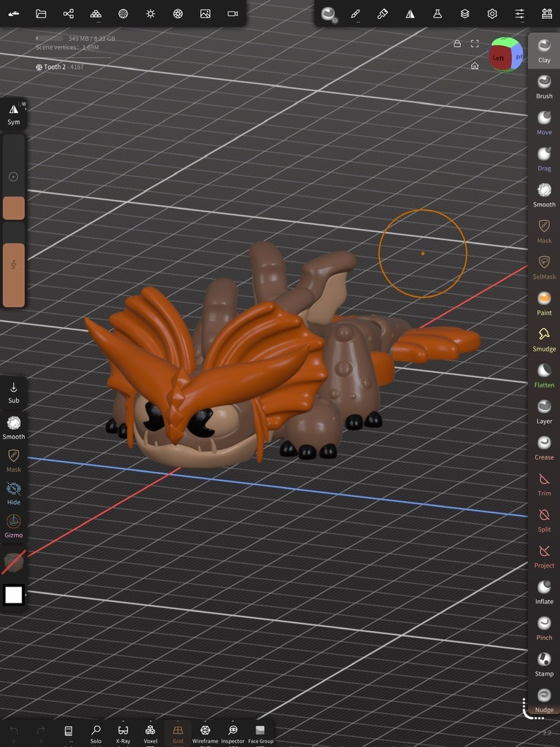560x747 pixels.
Task: Select the Smooth tool in right panel
Action: pyautogui.click(x=544, y=196)
